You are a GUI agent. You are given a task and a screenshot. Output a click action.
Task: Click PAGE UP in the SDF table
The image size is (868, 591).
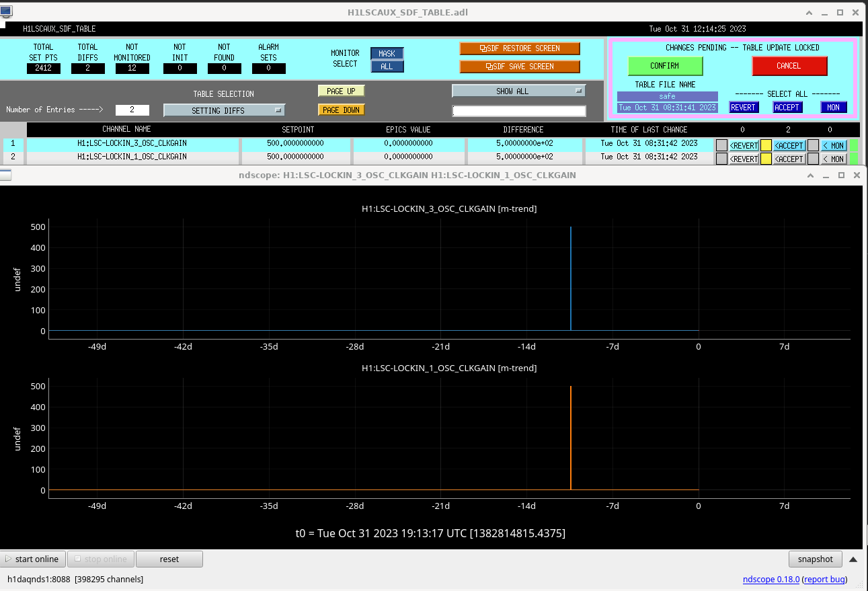point(342,91)
